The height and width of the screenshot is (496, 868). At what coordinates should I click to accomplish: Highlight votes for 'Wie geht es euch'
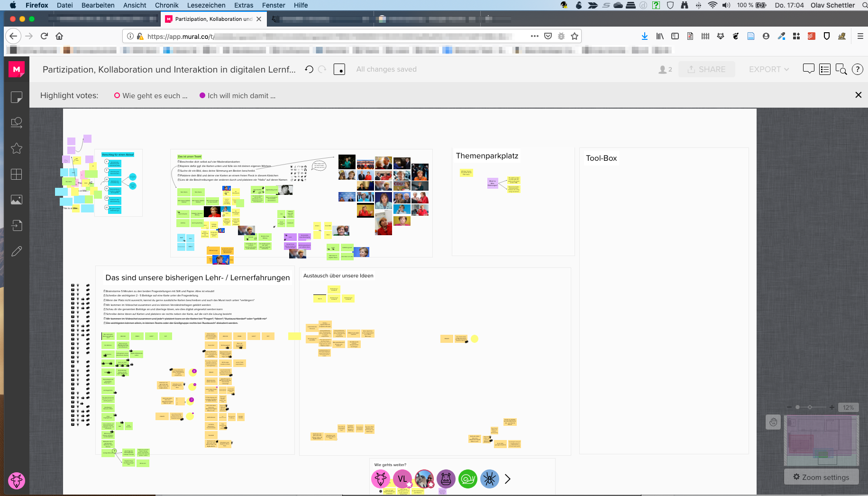pos(151,96)
